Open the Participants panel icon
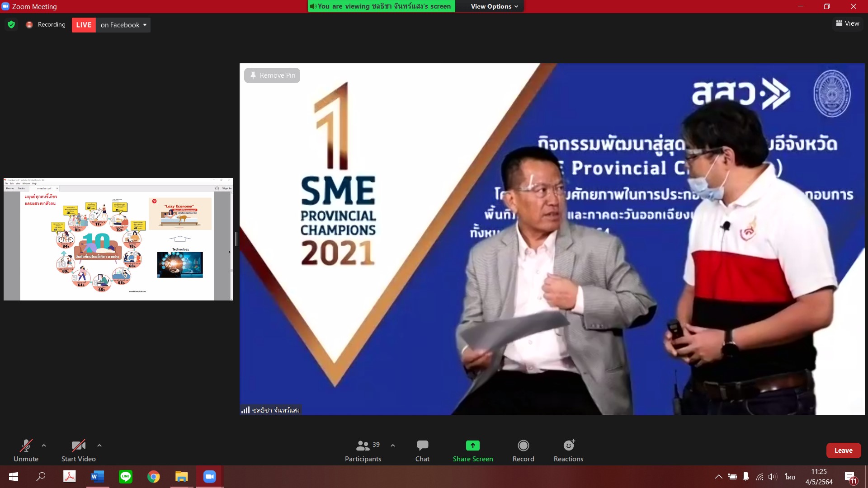 click(x=363, y=446)
